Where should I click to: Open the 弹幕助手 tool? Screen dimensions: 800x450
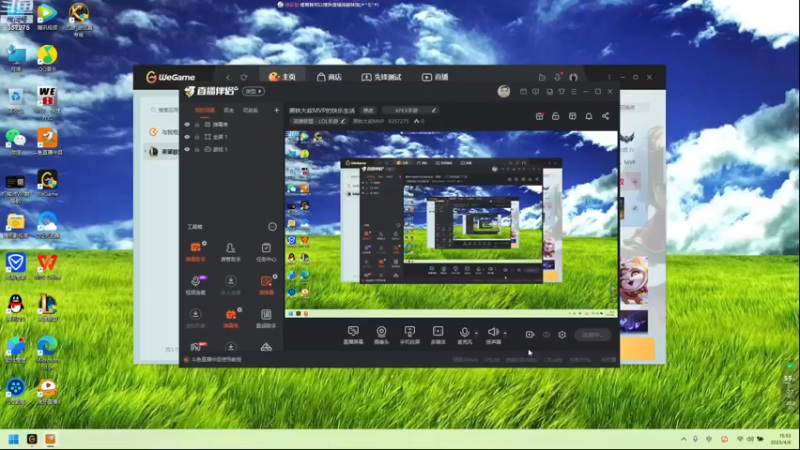point(195,252)
